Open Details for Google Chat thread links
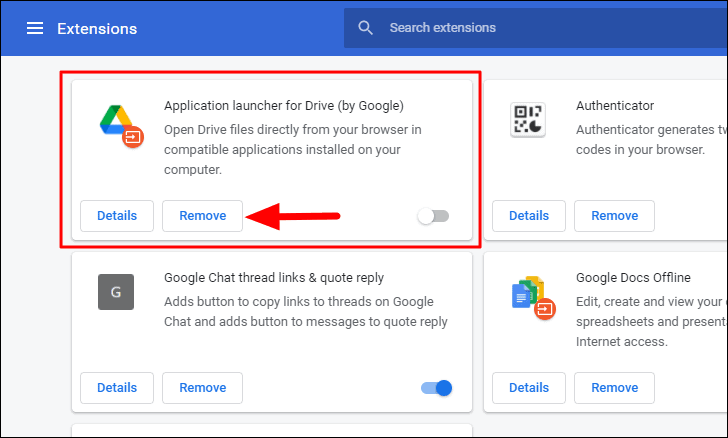This screenshot has width=728, height=438. [117, 388]
